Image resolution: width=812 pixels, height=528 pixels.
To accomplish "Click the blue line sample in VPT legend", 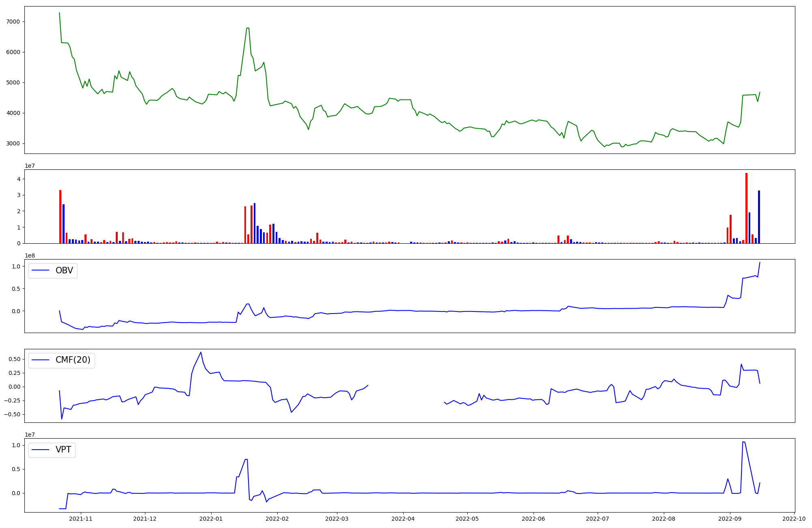I will tap(41, 450).
